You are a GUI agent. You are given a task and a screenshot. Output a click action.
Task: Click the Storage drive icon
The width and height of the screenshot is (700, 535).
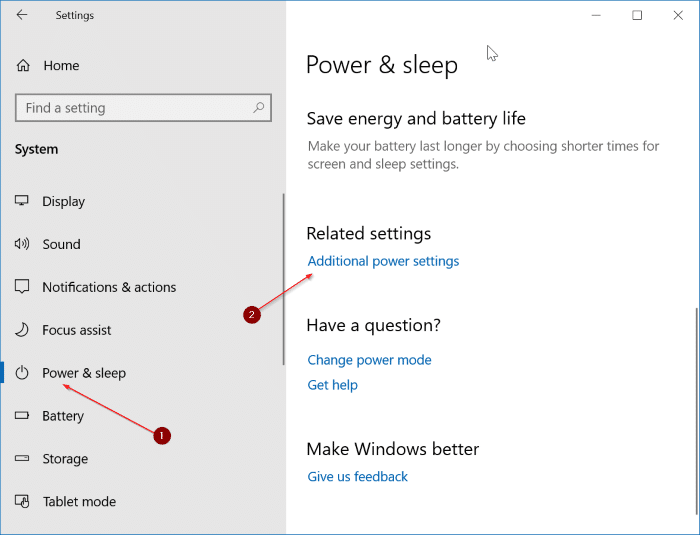[x=22, y=458]
